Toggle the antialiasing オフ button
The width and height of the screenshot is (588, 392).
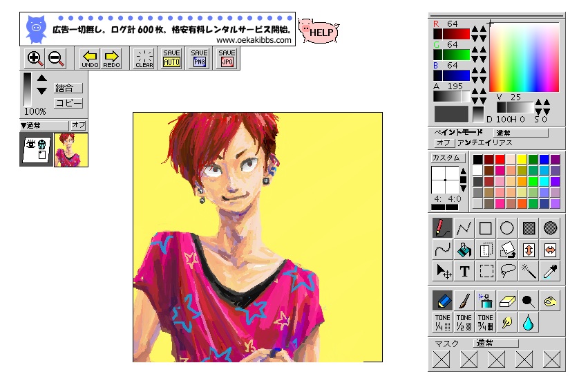click(x=444, y=142)
